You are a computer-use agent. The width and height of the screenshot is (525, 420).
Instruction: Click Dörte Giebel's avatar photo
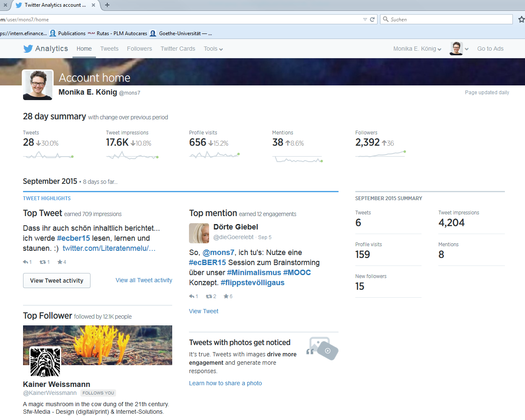[199, 233]
